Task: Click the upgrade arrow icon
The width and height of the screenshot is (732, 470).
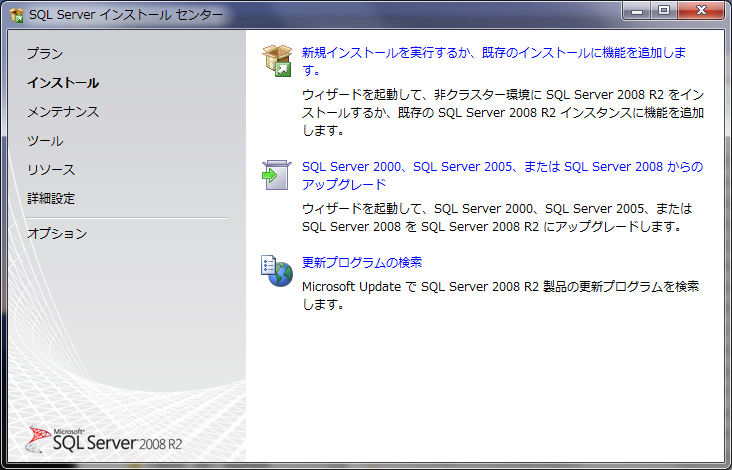Action: [x=275, y=174]
